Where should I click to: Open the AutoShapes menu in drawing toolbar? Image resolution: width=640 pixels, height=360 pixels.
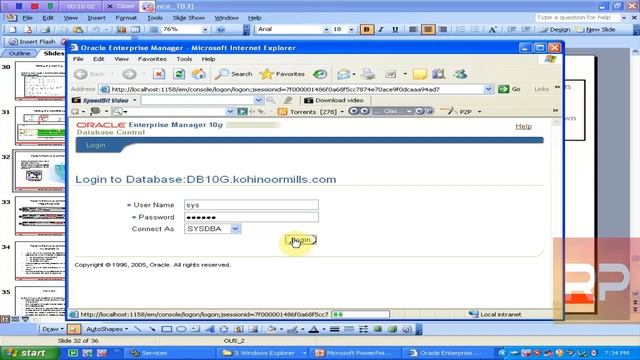107,329
